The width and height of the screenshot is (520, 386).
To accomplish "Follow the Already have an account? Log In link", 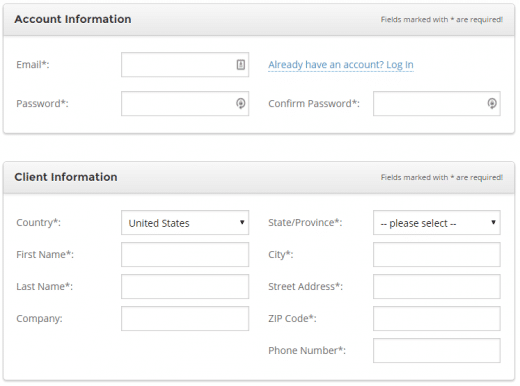I will pos(341,65).
